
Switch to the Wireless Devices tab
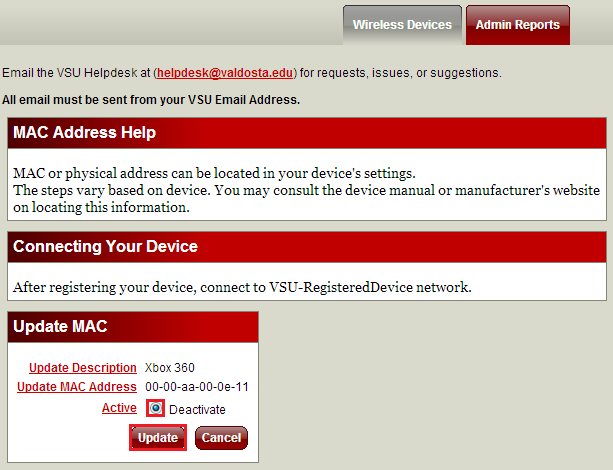(x=402, y=25)
